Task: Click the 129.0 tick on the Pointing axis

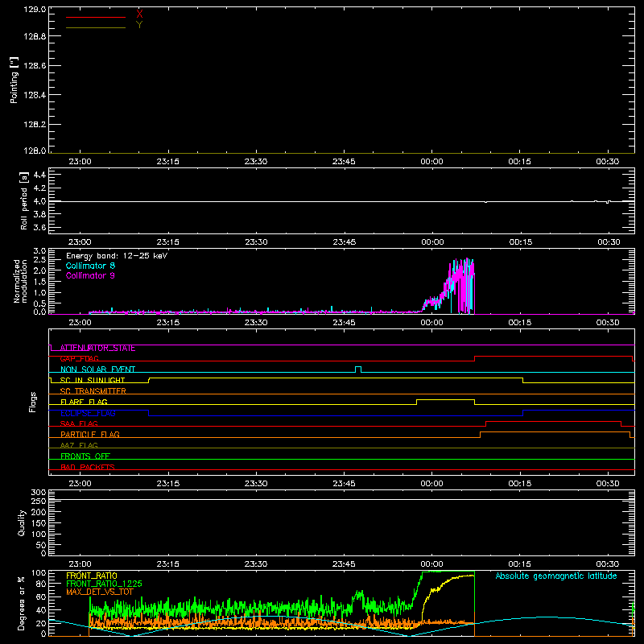Action: [x=35, y=9]
